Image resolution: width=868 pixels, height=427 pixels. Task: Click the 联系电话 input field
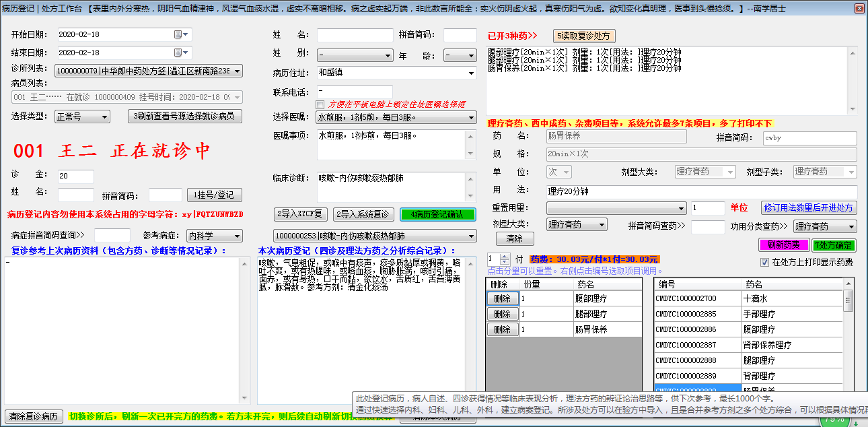(354, 91)
